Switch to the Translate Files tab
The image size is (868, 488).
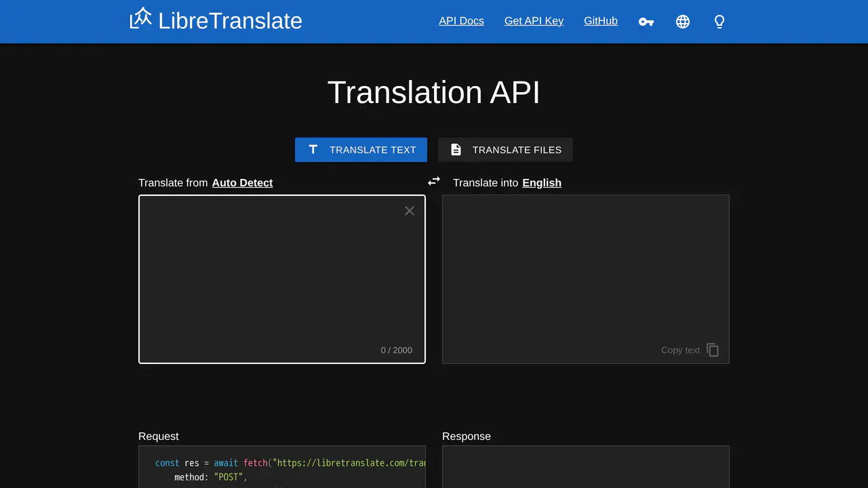(505, 150)
